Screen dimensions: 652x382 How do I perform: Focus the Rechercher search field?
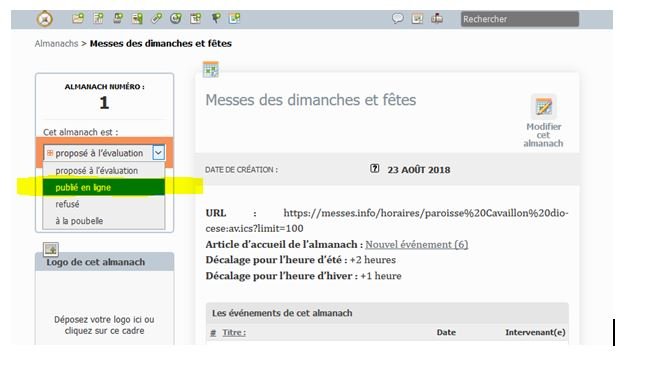520,19
